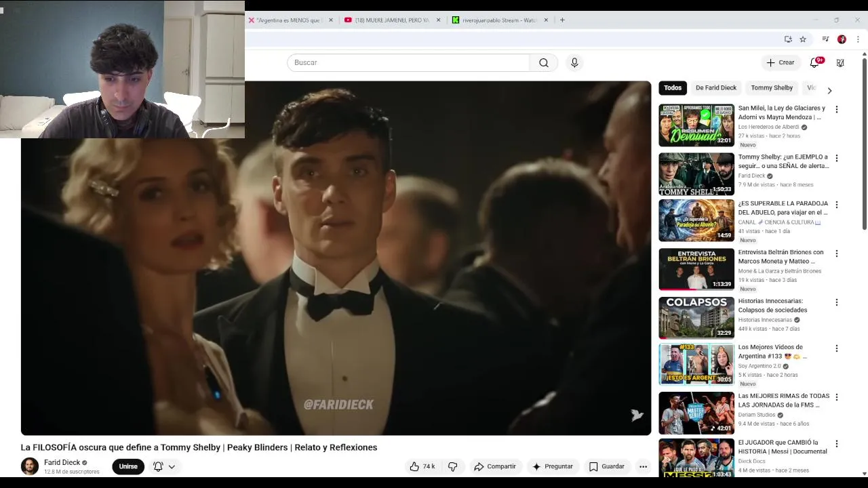
Task: Open the Chrome profile avatar
Action: (842, 39)
